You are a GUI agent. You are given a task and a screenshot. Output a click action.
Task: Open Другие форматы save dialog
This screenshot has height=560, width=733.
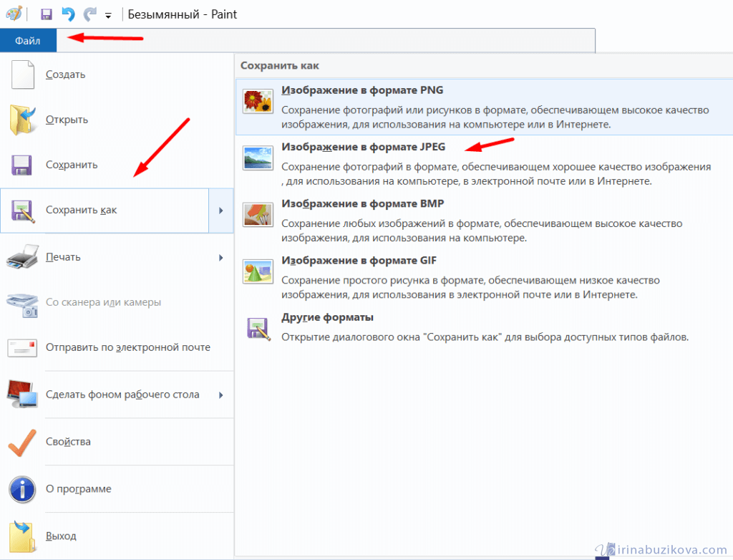click(327, 317)
